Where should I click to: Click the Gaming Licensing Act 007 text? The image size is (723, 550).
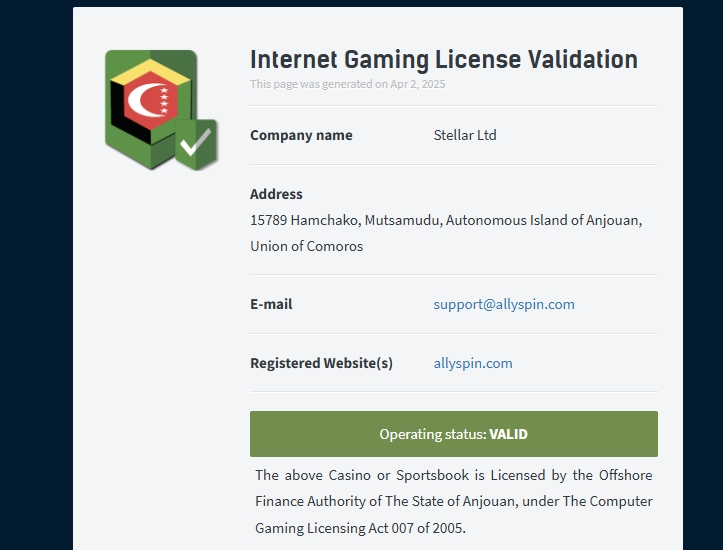(360, 528)
